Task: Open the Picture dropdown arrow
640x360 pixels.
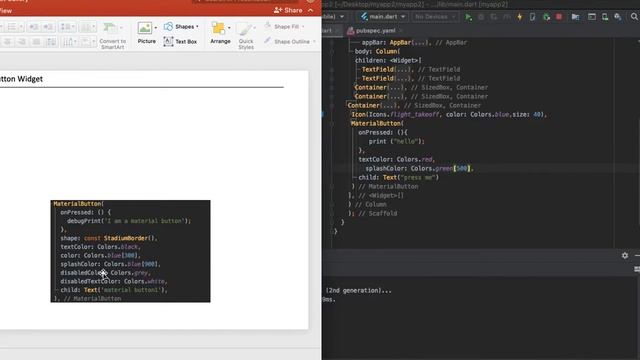Action: 156,28
